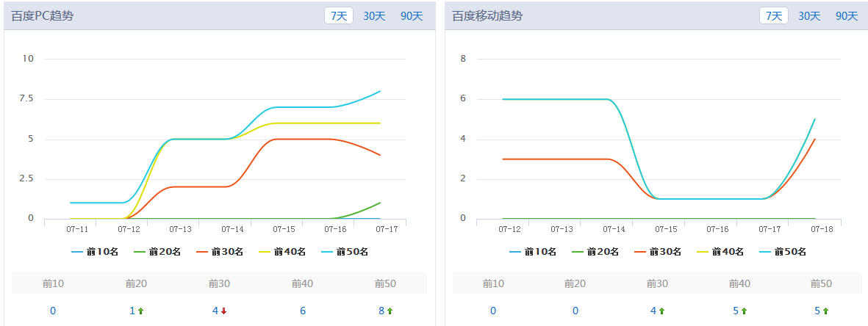The height and width of the screenshot is (326, 868).
Task: Toggle the 前10名 series in the PC chart legend
Action: (x=95, y=252)
